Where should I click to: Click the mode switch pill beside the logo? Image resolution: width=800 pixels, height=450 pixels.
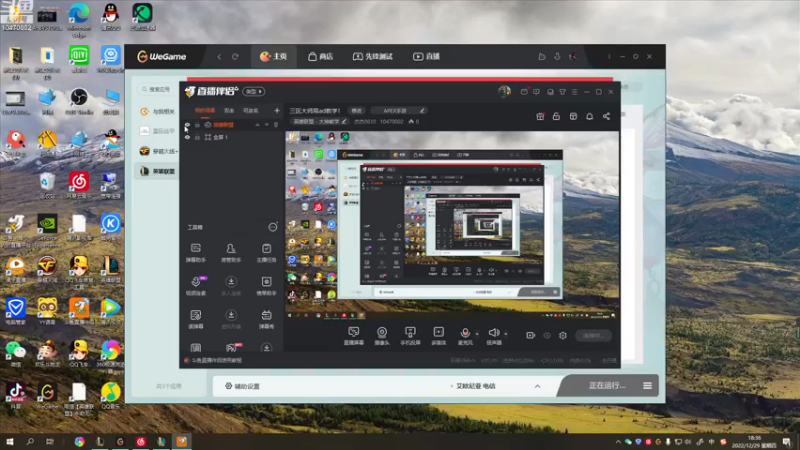click(x=254, y=91)
